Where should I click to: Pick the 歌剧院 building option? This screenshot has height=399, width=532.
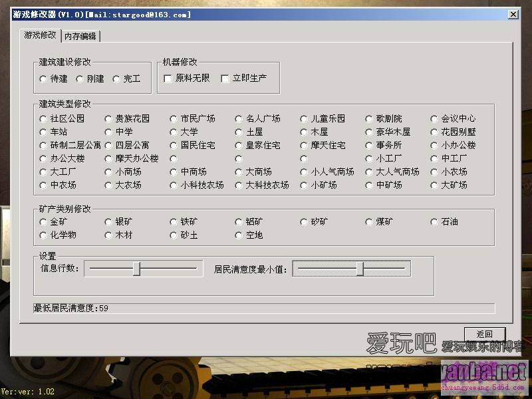pos(370,119)
